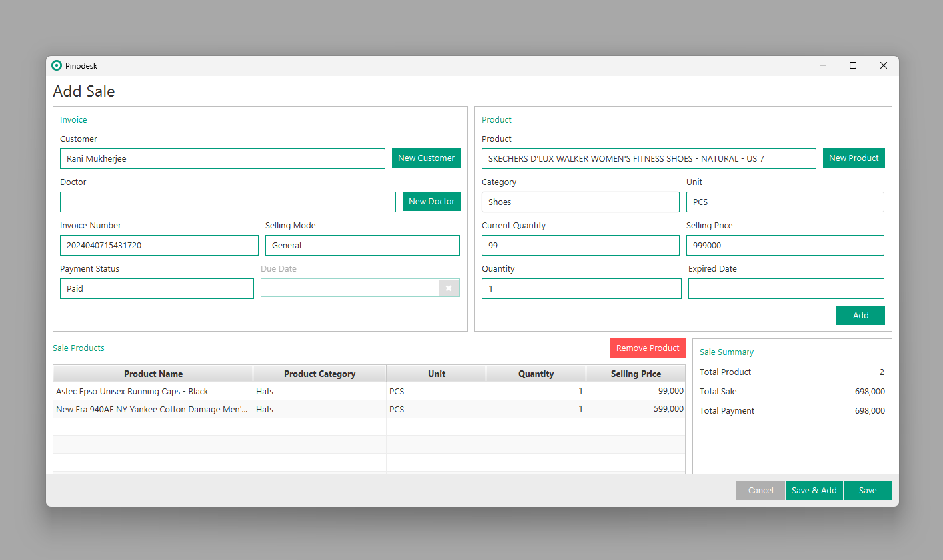Clear the Due Date with X icon
Image resolution: width=943 pixels, height=560 pixels.
[449, 288]
